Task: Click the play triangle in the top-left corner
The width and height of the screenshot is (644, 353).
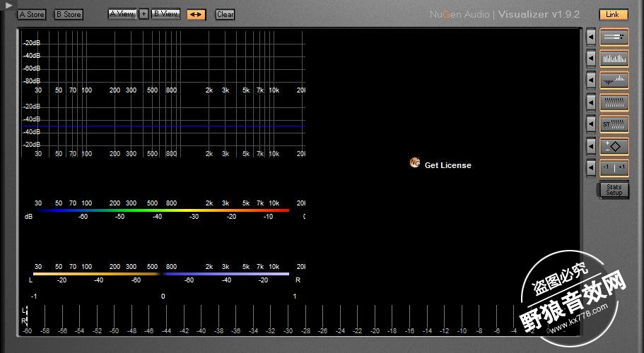Action: tap(8, 6)
